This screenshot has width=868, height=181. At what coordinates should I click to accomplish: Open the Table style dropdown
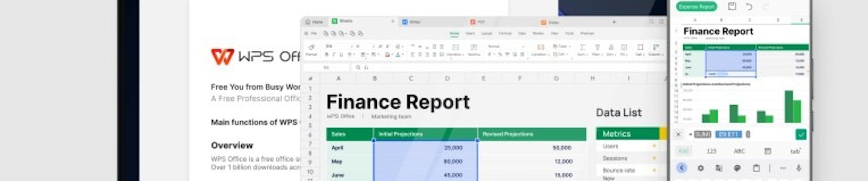coord(561,46)
